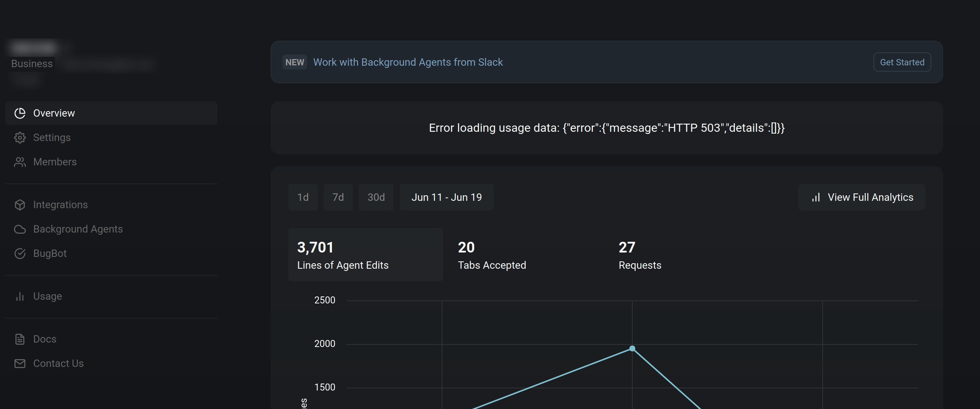Click the chart peak data point

(632, 348)
